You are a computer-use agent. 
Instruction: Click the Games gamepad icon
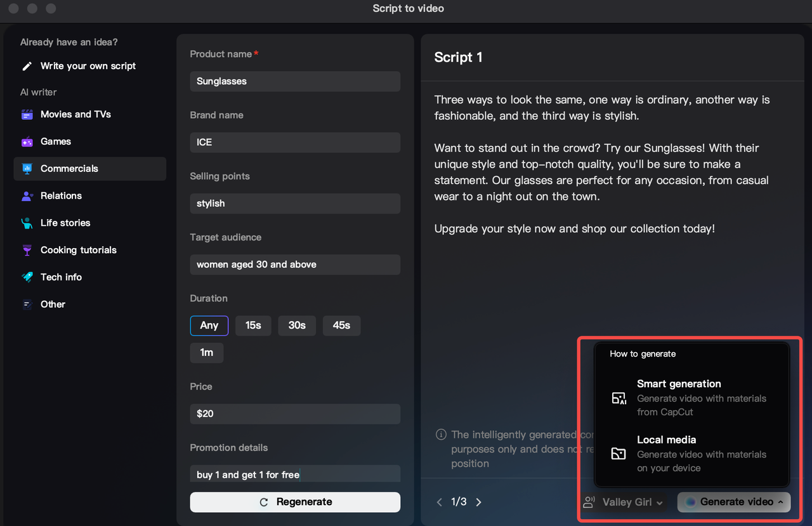coord(27,141)
